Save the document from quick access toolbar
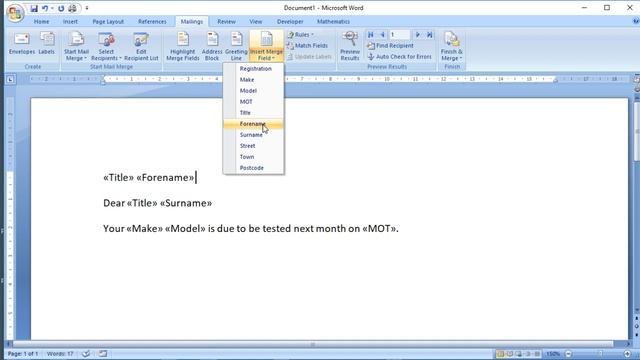 coord(34,8)
